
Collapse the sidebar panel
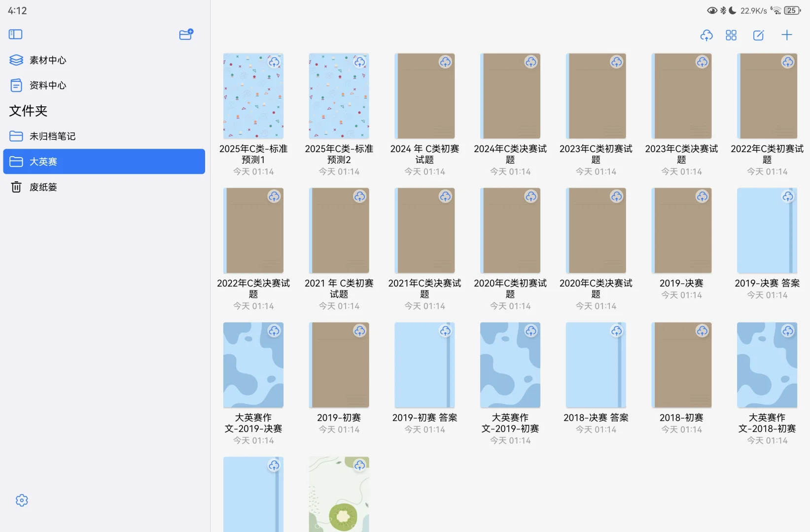click(15, 34)
